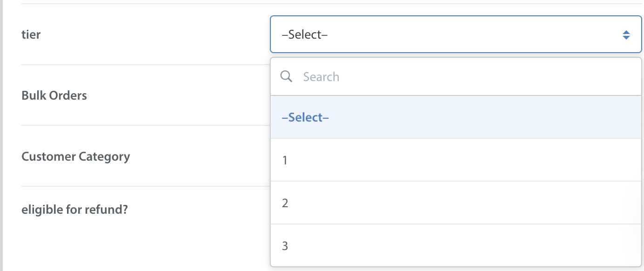Focus the Search box in dropdown list

(x=456, y=77)
